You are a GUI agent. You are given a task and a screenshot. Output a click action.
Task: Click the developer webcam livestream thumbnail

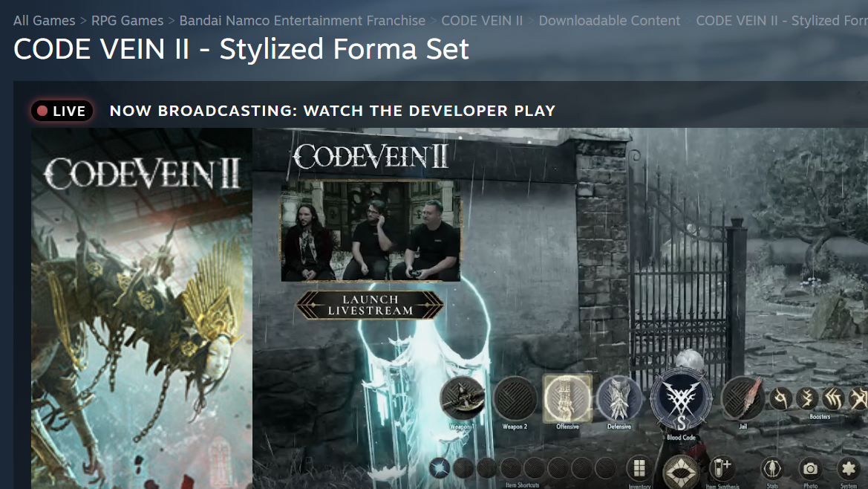click(x=371, y=230)
